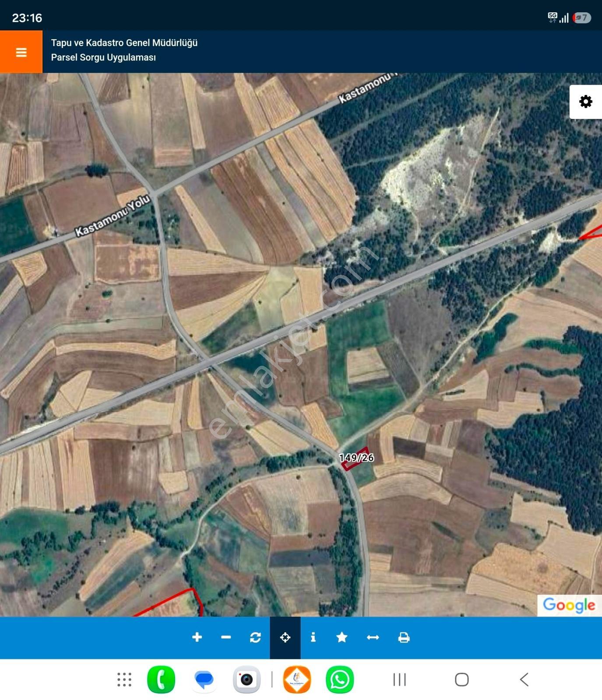The height and width of the screenshot is (700, 602).
Task: Print the map with the printer icon
Action: tap(404, 637)
